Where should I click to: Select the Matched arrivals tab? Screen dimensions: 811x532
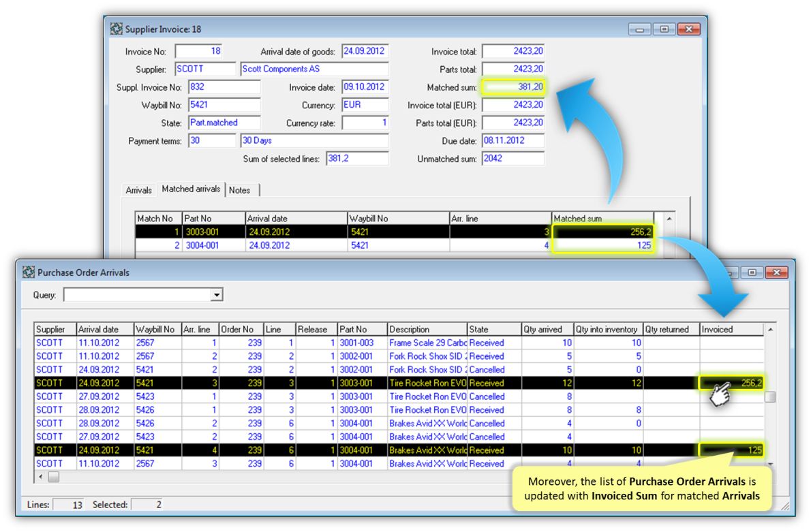click(191, 189)
